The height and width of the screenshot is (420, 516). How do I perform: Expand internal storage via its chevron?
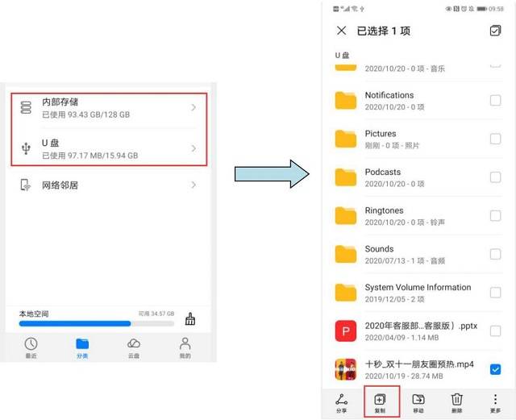pos(193,108)
